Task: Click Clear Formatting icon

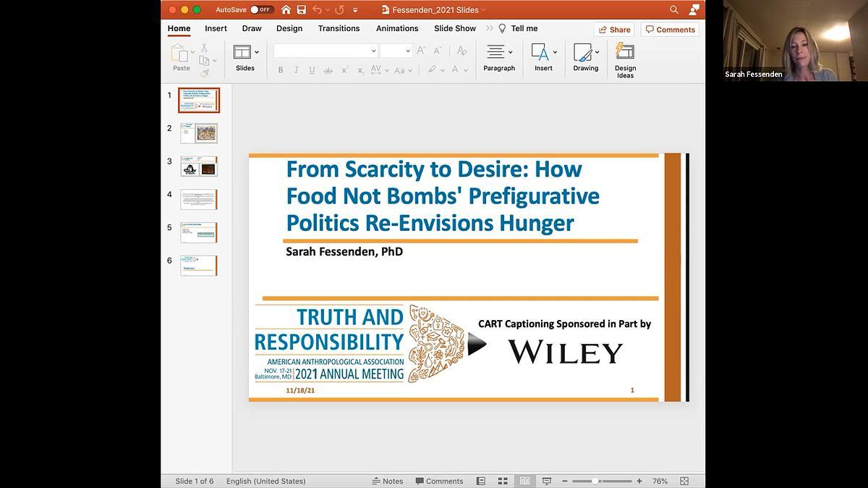Action: point(461,51)
